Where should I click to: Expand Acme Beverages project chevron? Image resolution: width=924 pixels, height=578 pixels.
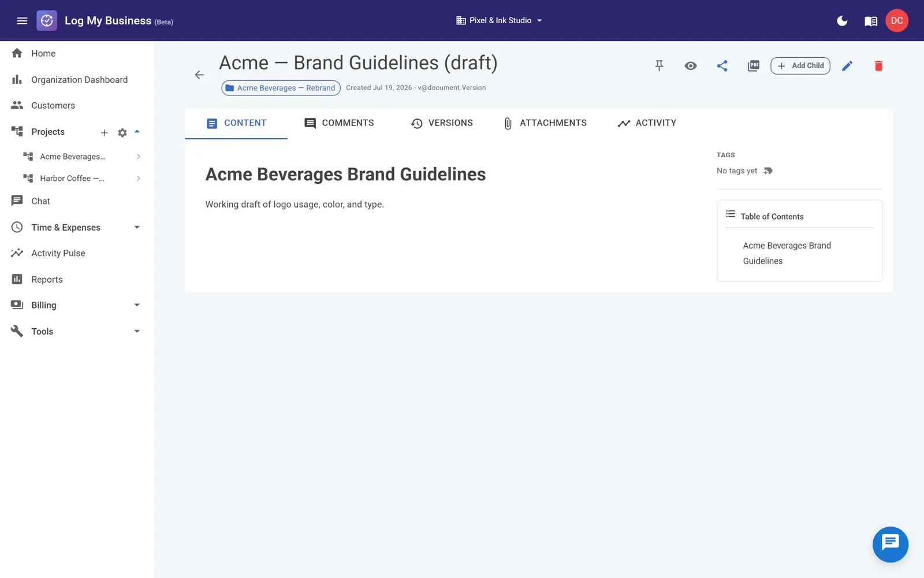click(x=138, y=157)
